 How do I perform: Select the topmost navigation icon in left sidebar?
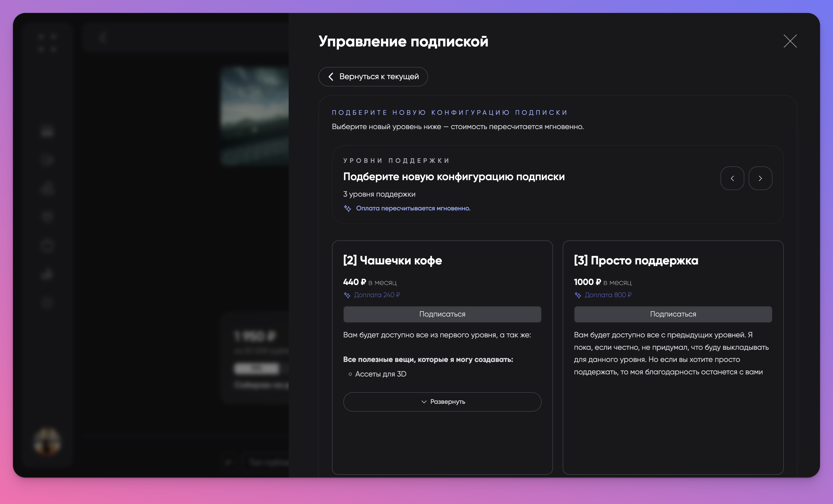click(x=47, y=132)
